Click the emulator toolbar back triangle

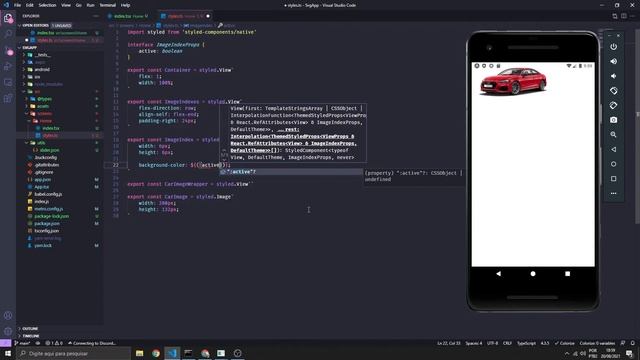point(613,149)
